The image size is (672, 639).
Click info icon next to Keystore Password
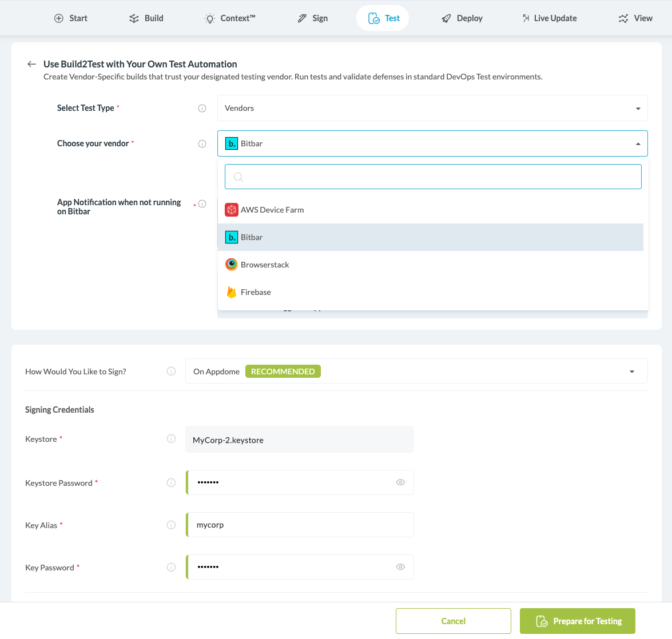coord(171,482)
